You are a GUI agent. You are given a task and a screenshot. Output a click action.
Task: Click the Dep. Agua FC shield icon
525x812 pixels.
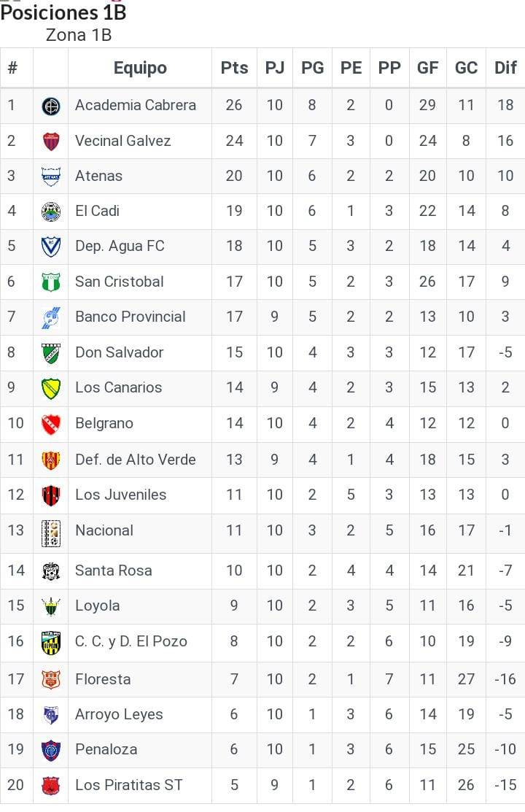51,247
